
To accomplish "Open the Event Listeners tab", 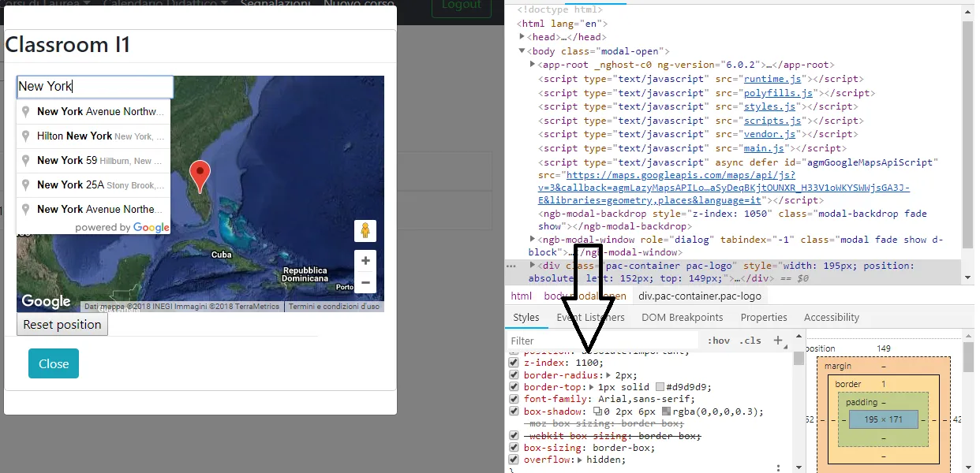I will 590,317.
